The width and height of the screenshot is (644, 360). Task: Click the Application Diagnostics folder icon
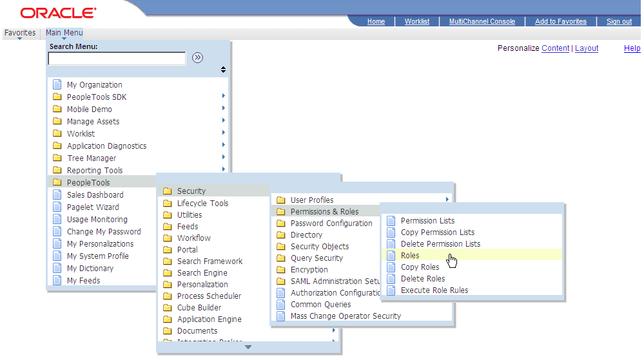click(57, 146)
